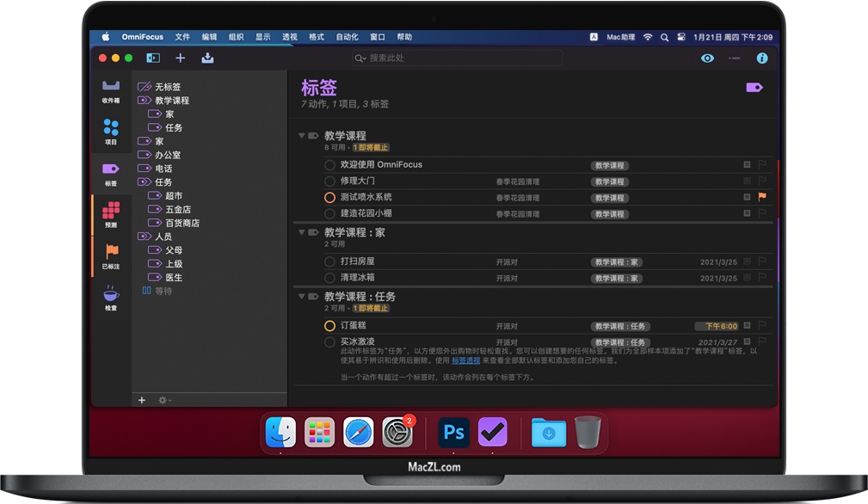Toggle the view options eye icon
This screenshot has height=504, width=868.
(x=707, y=58)
